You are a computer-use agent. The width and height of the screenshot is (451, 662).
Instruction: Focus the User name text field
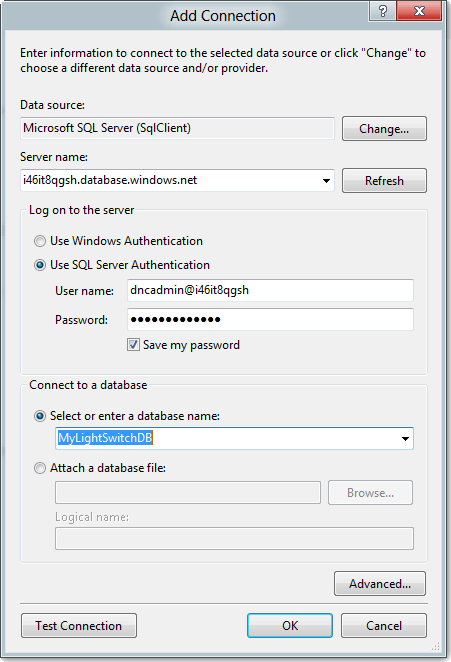click(x=270, y=290)
